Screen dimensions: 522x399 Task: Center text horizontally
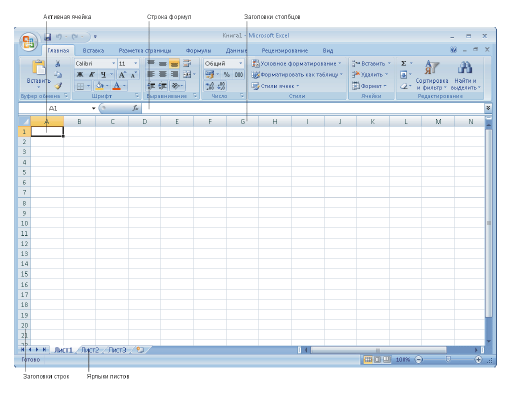162,75
